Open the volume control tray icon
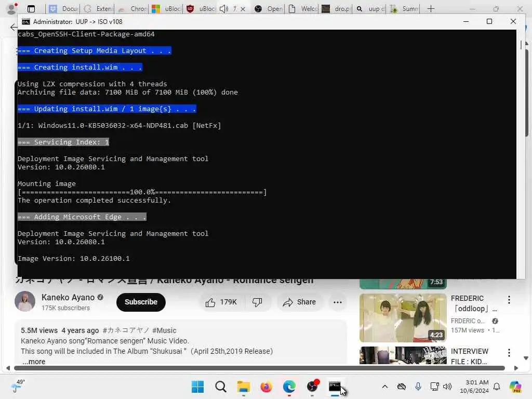The height and width of the screenshot is (399, 532). point(447,387)
